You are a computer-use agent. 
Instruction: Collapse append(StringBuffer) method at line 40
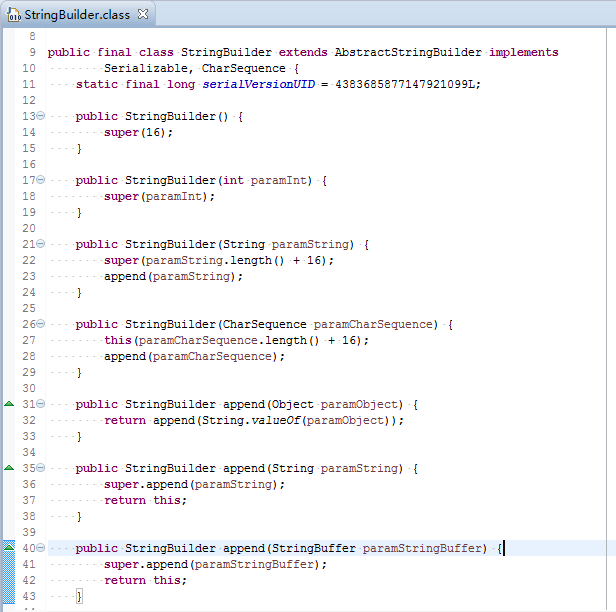coord(40,548)
